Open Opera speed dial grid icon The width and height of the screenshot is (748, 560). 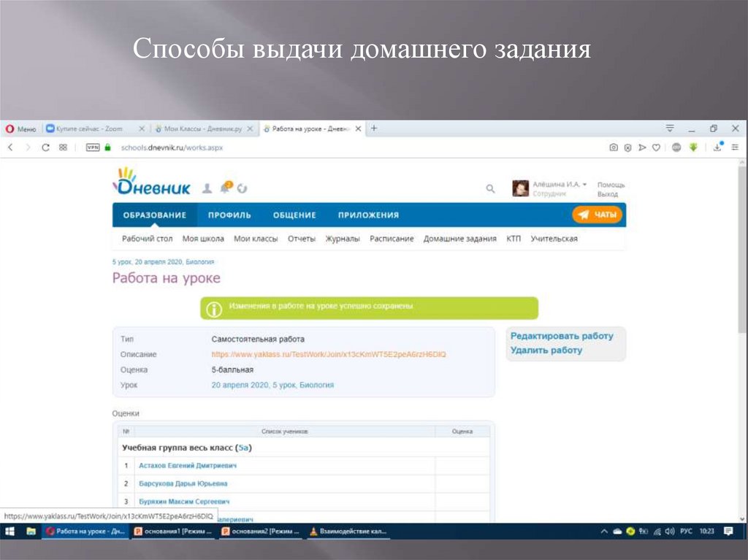(63, 147)
